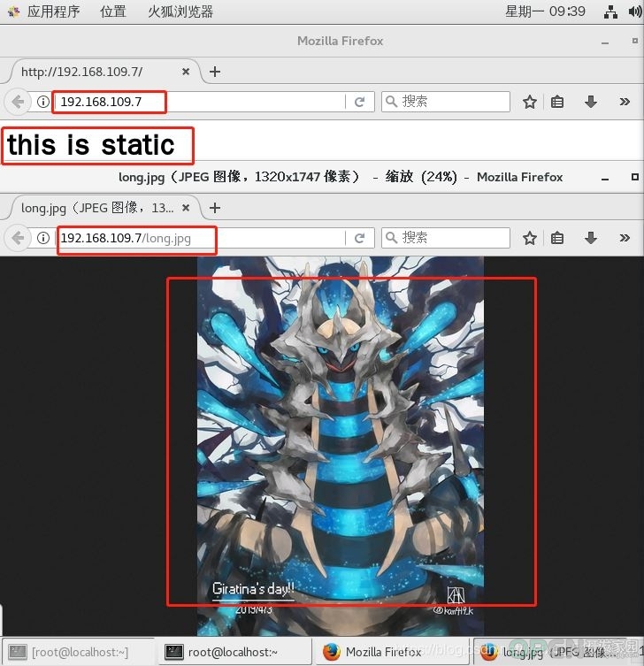Show bookmarks list icon in upper window
644x666 pixels.
pos(557,102)
